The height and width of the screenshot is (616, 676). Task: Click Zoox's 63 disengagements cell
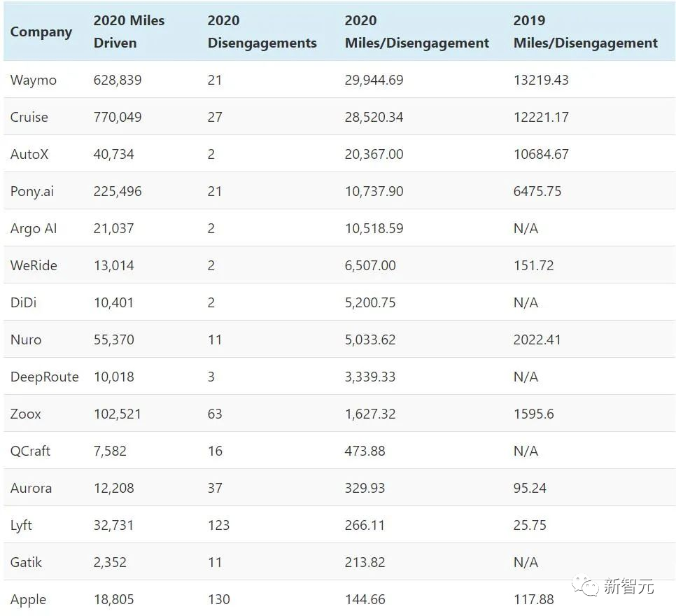click(215, 414)
